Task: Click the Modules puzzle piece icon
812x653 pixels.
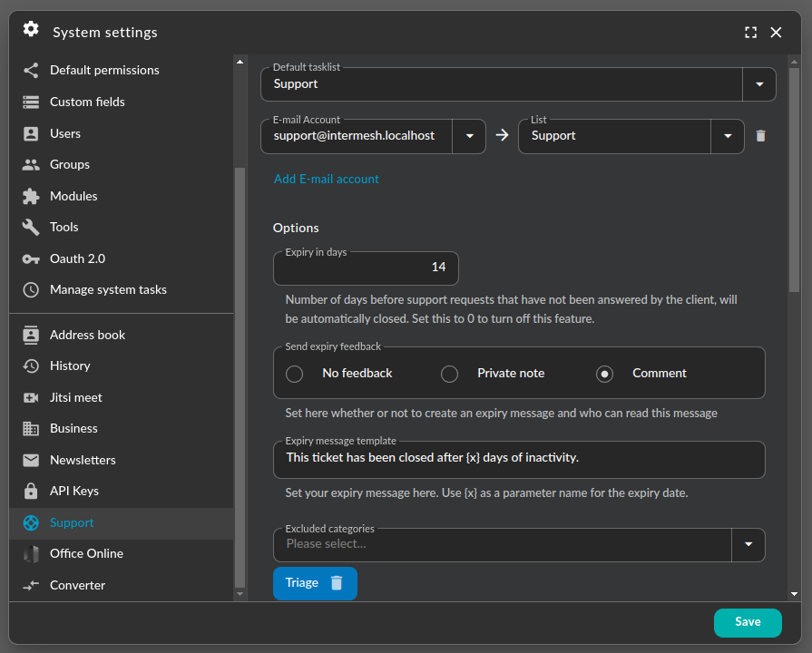Action: coord(31,196)
